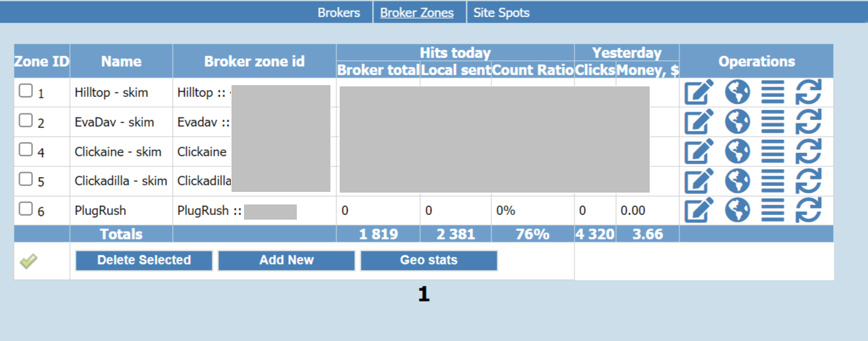Click the Add New button
The height and width of the screenshot is (341, 868).
[x=286, y=261]
